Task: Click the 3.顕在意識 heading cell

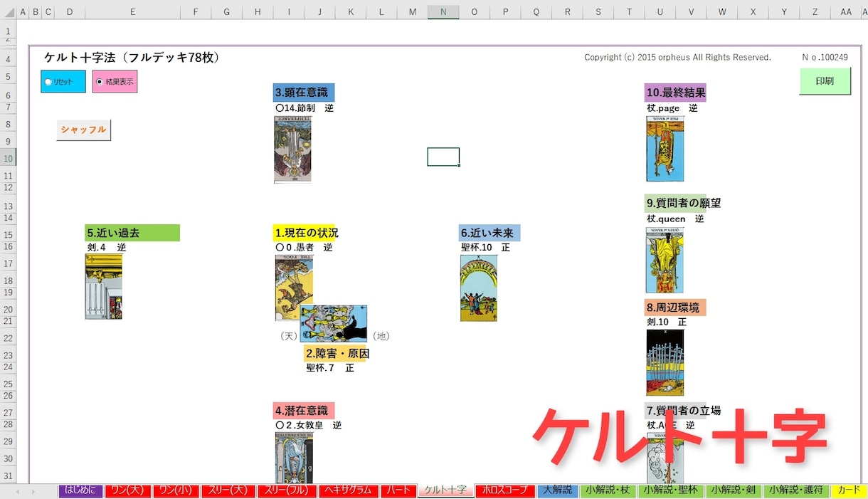Action: (304, 93)
